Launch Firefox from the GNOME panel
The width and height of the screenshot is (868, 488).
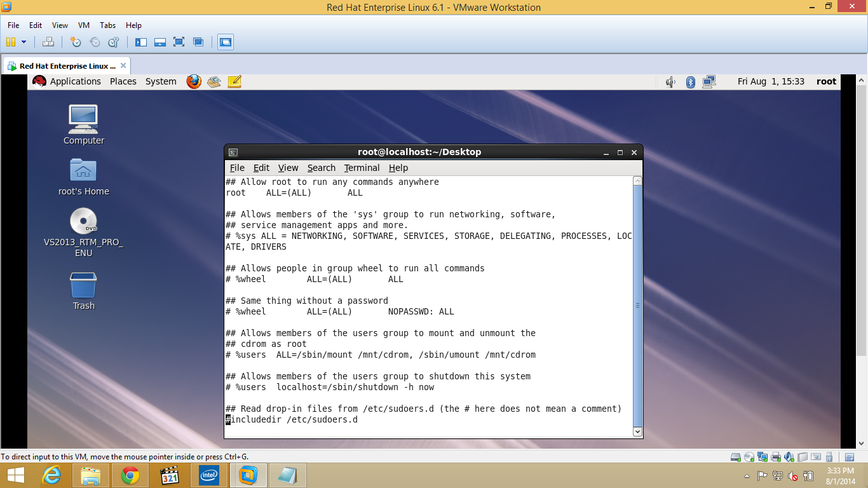click(x=194, y=81)
